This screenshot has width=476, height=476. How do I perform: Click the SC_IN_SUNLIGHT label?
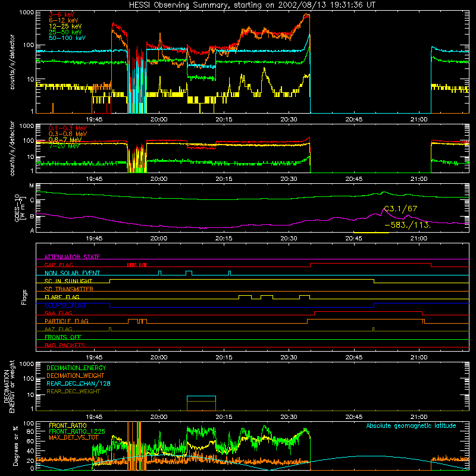68,281
